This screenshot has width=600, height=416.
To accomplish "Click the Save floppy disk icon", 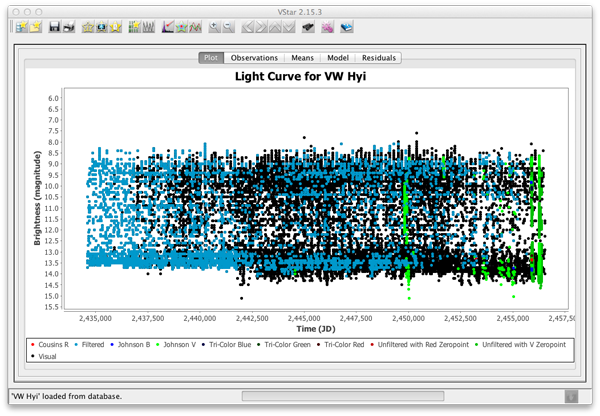I will pyautogui.click(x=55, y=27).
